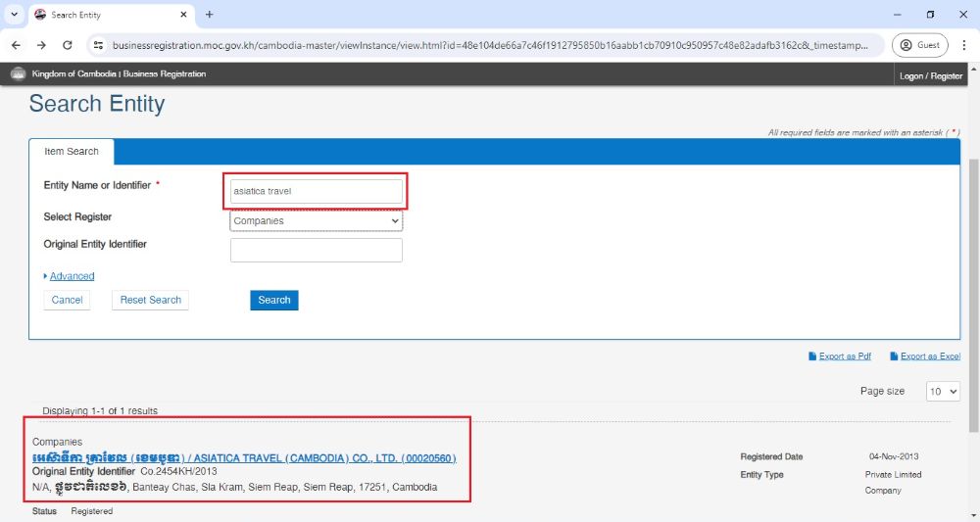Click the blue Search button
Image resolution: width=980 pixels, height=522 pixels.
274,300
